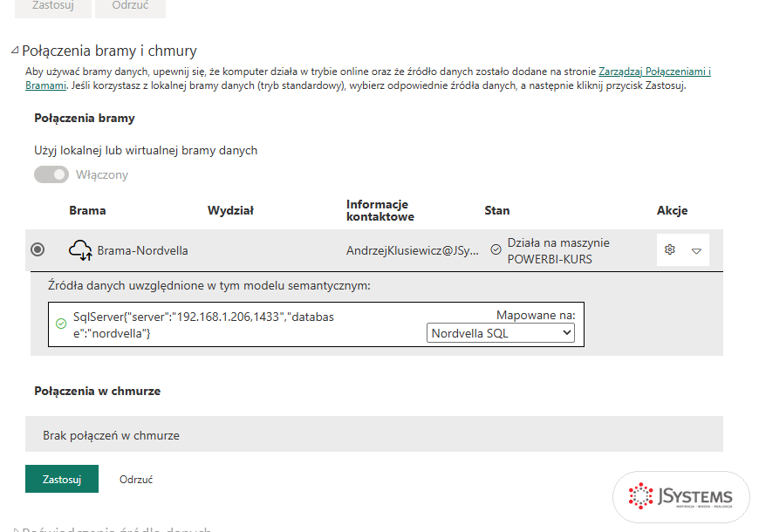Screen dimensions: 759x532
Task: Click the Stan column header
Action: 497,210
